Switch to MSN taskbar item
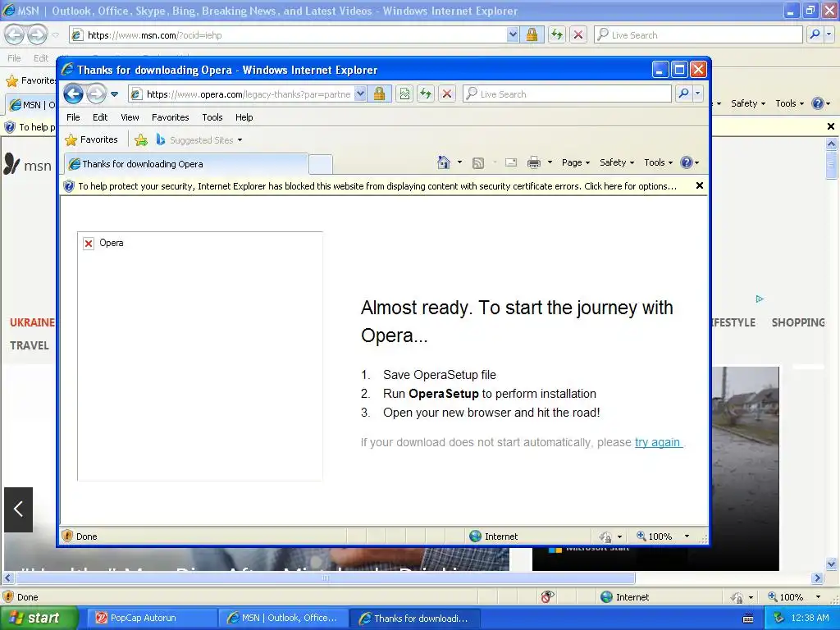Screen dimensions: 840x630 click(283, 618)
